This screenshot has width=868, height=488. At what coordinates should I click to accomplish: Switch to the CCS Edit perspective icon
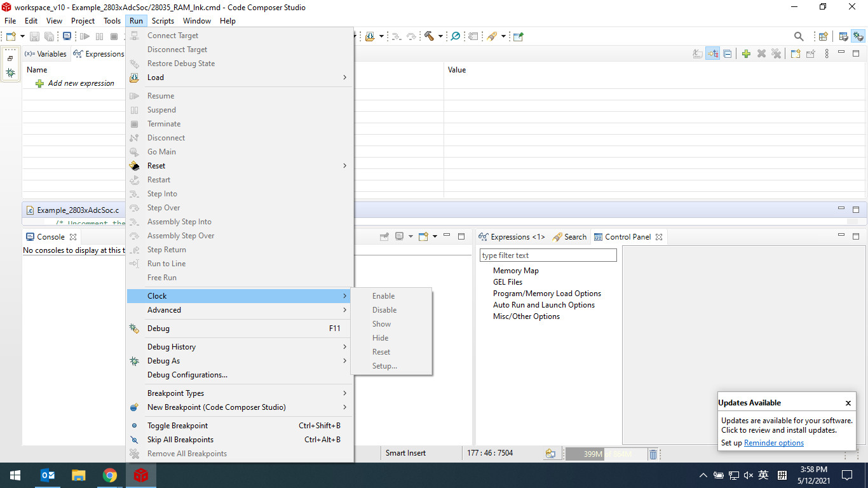click(x=843, y=36)
